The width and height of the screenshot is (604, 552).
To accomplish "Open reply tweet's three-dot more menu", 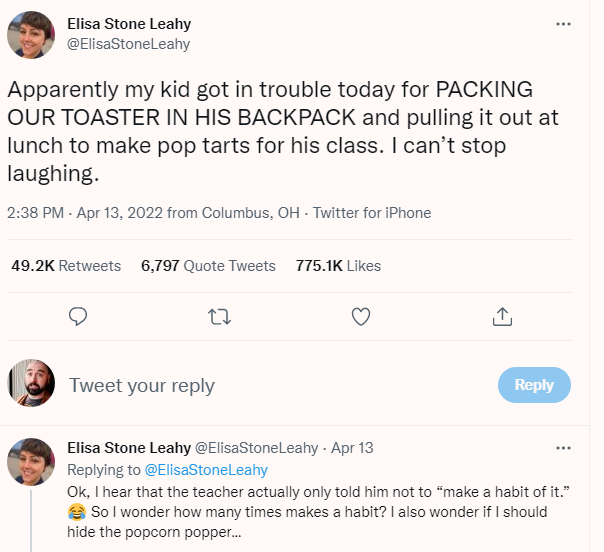I will click(x=563, y=448).
